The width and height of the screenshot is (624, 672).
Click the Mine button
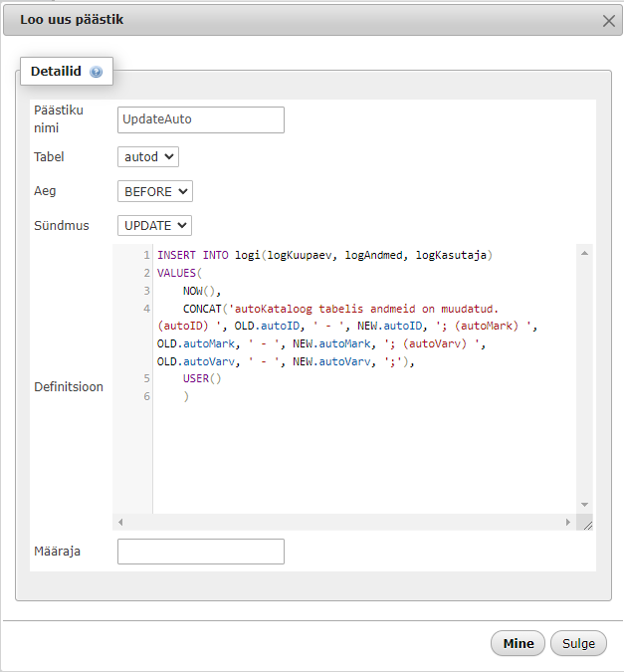(518, 643)
